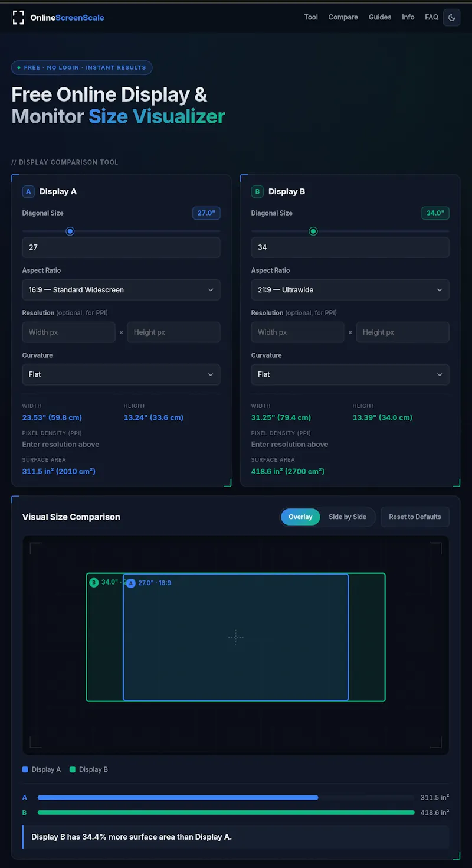472x868 pixels.
Task: Click the OnlineScreenScale site name link
Action: tap(67, 18)
